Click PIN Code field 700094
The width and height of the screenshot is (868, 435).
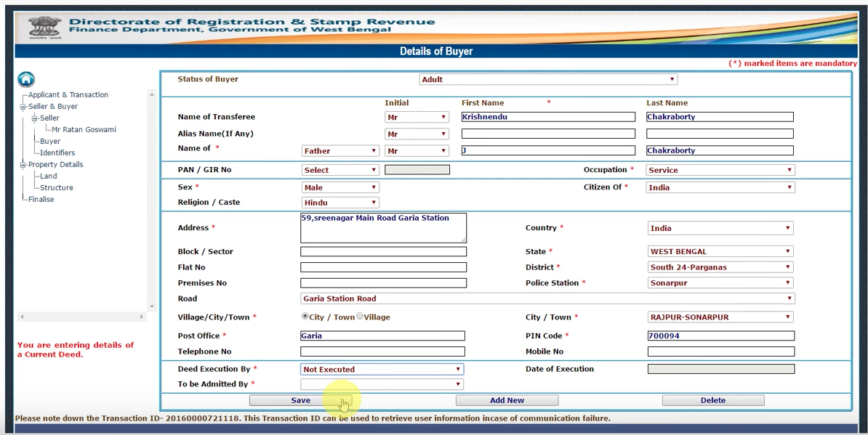[720, 336]
